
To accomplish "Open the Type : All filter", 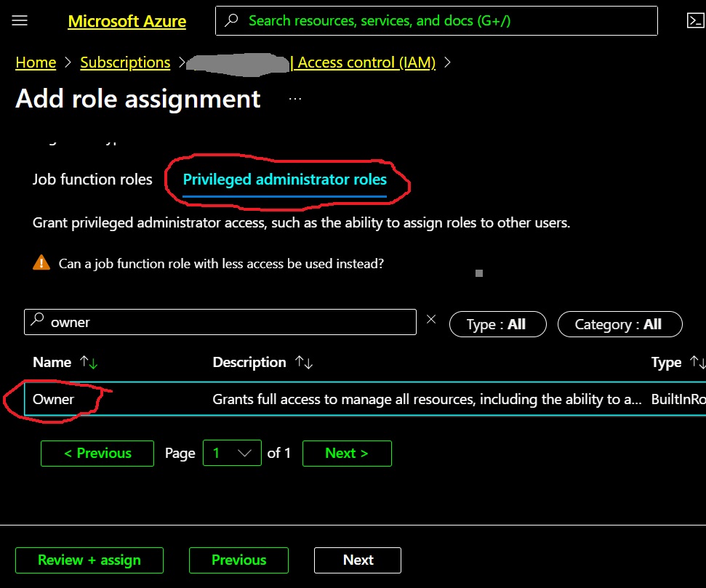I will (x=497, y=324).
